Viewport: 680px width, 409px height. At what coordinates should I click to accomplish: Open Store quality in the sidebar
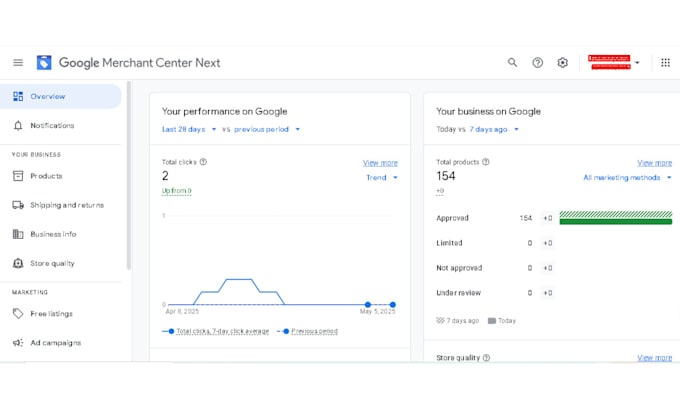tap(60, 263)
